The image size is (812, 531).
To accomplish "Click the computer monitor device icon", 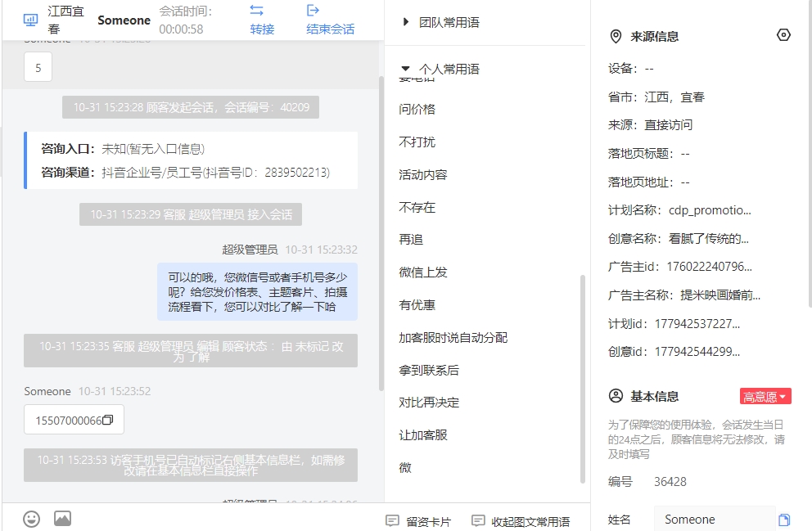I will click(x=30, y=20).
